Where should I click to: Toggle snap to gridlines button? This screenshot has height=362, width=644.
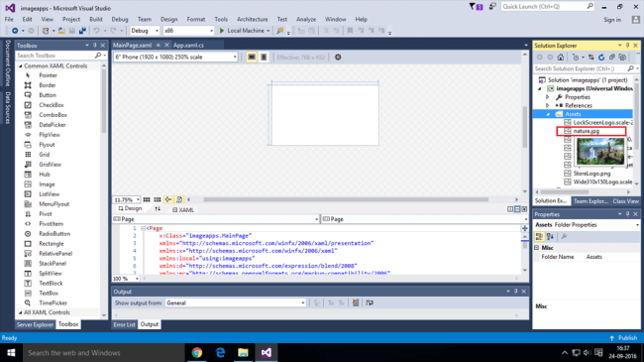point(158,199)
